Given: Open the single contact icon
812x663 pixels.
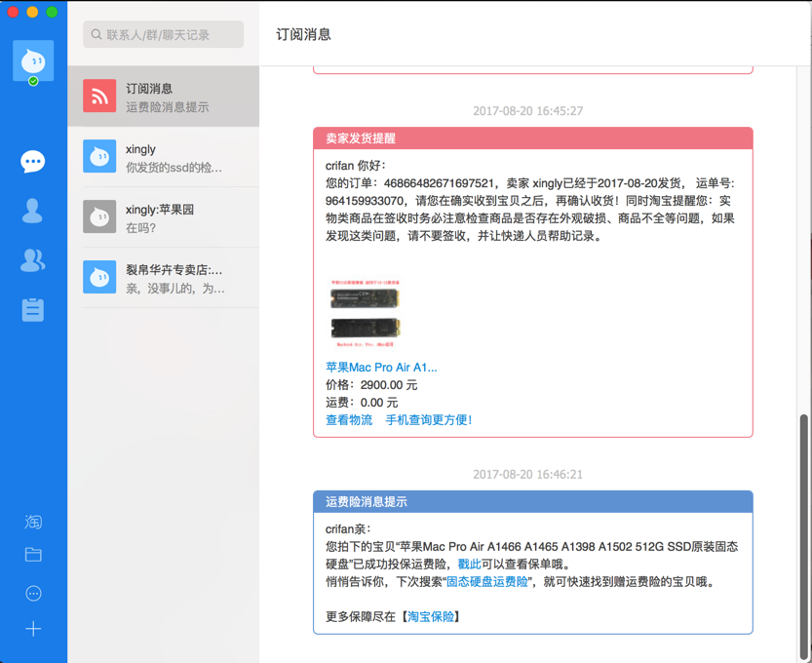Looking at the screenshot, I should click(x=32, y=211).
